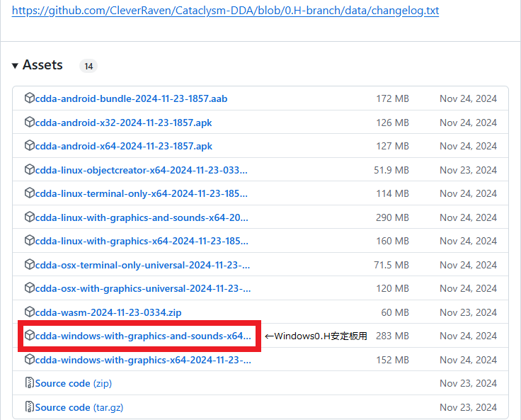Viewport: 521px width, 420px height.
Task: Click package icon beside linux-with-graphics-and-sounds
Action: point(30,217)
